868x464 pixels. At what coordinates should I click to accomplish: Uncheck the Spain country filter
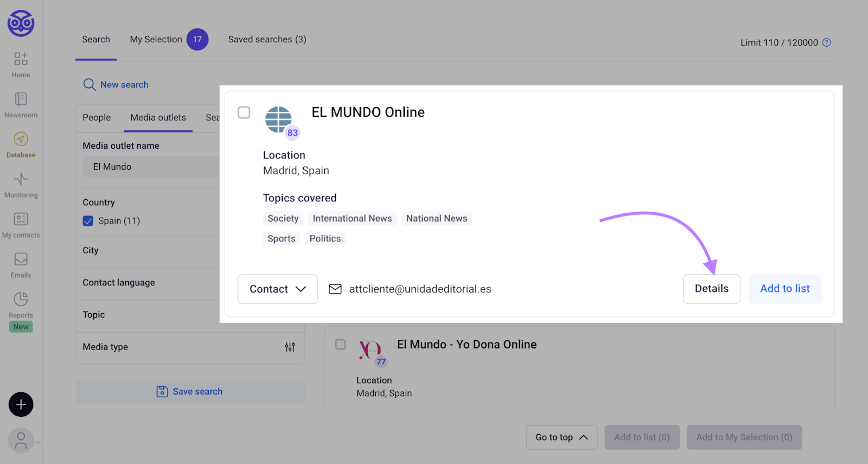coord(88,221)
